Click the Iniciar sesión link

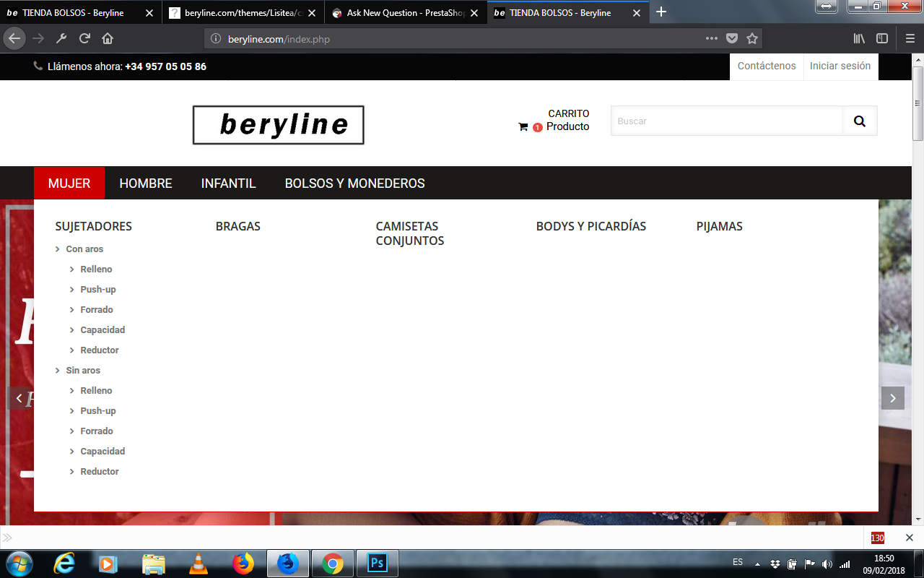840,66
